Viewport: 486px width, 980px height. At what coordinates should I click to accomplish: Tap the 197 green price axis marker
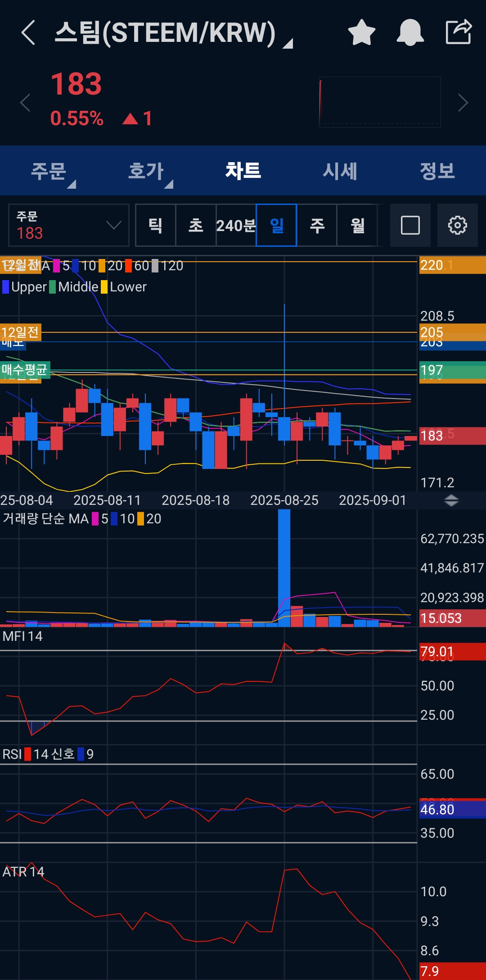click(452, 370)
